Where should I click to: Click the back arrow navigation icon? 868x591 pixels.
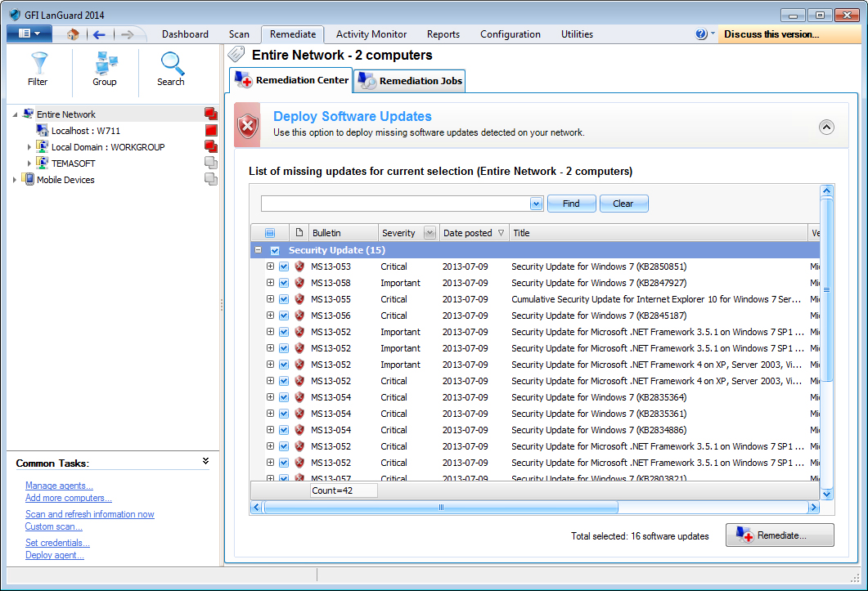tap(99, 34)
